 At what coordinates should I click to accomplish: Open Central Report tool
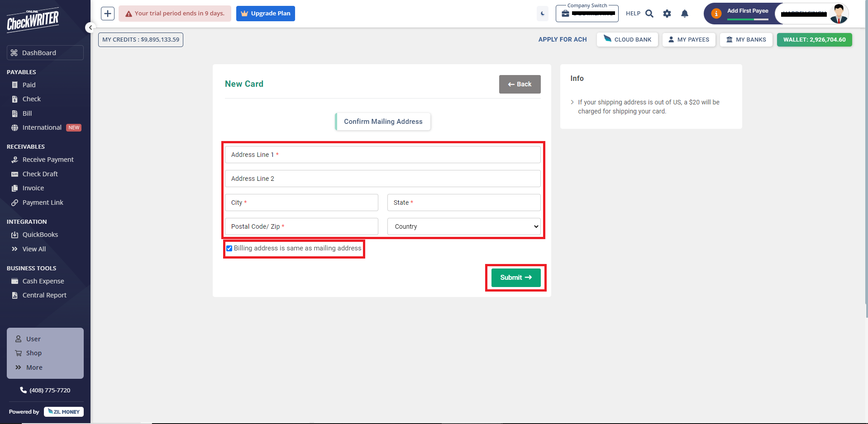[x=44, y=295]
